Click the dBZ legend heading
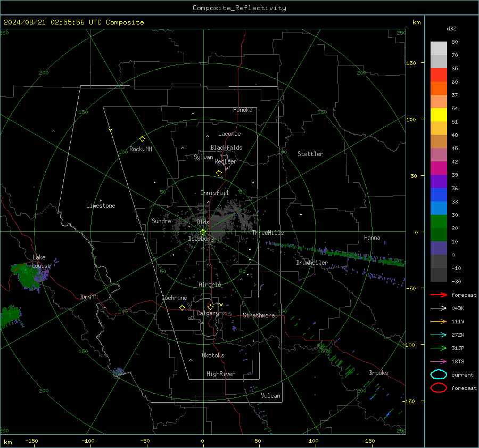 (x=451, y=28)
